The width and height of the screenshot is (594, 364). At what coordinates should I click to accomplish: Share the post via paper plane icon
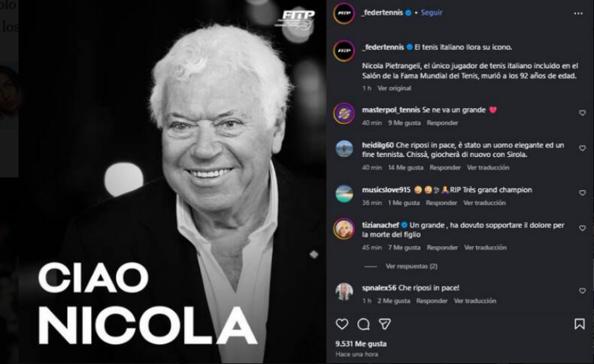(x=385, y=324)
